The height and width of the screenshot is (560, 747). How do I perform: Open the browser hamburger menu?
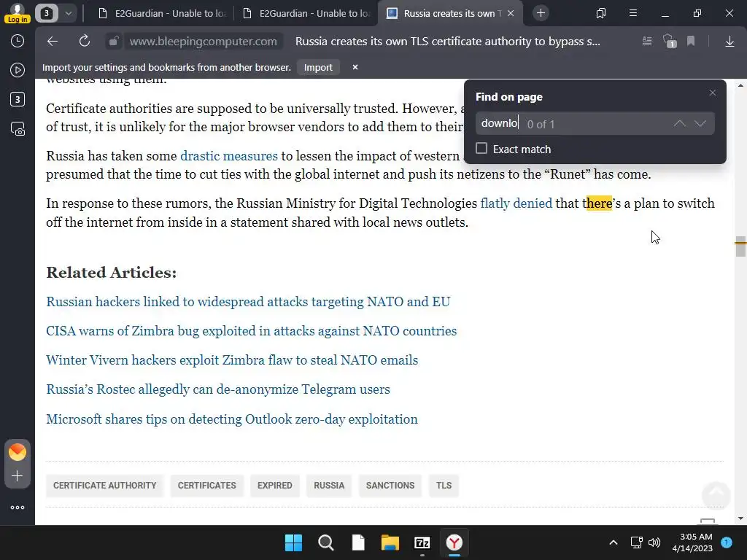(x=633, y=13)
